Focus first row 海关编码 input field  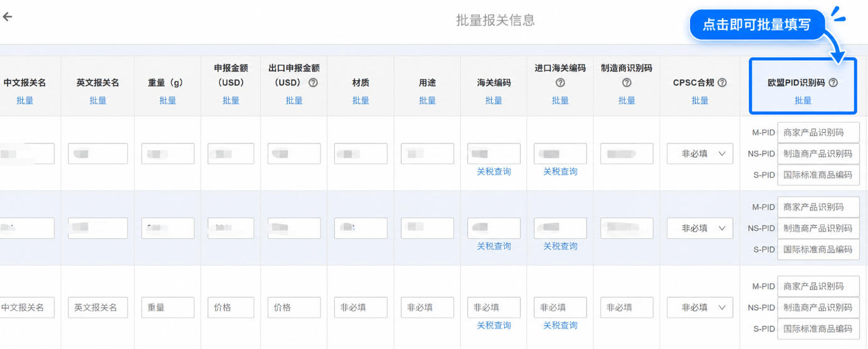click(x=494, y=154)
